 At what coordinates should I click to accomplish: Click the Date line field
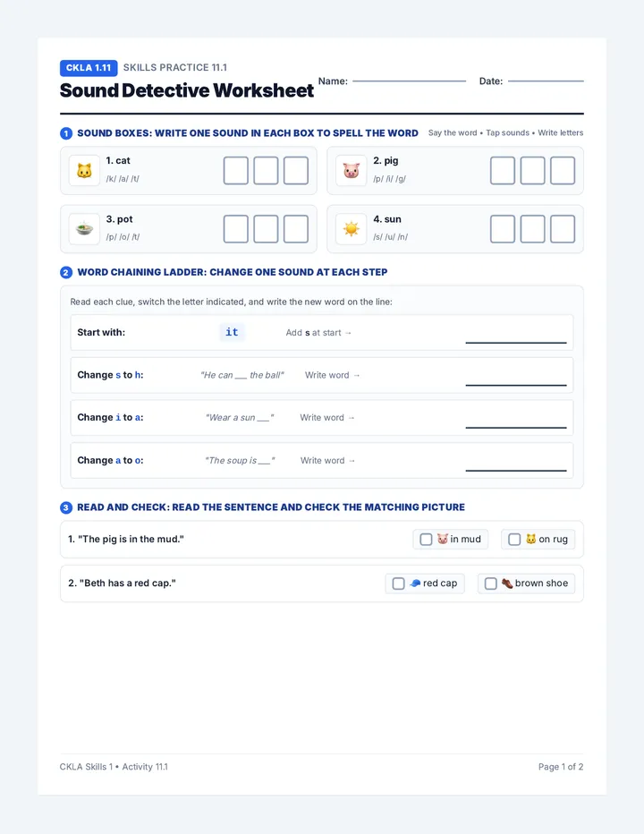click(x=546, y=81)
